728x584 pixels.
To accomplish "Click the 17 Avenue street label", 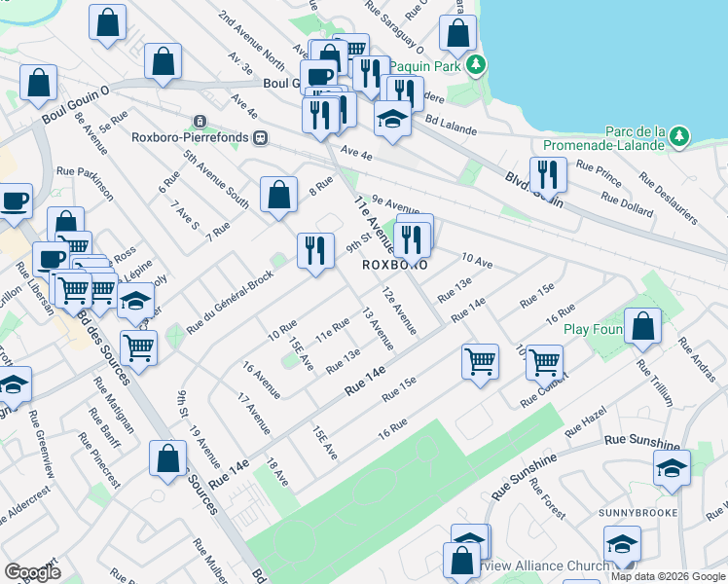I will pyautogui.click(x=254, y=414).
